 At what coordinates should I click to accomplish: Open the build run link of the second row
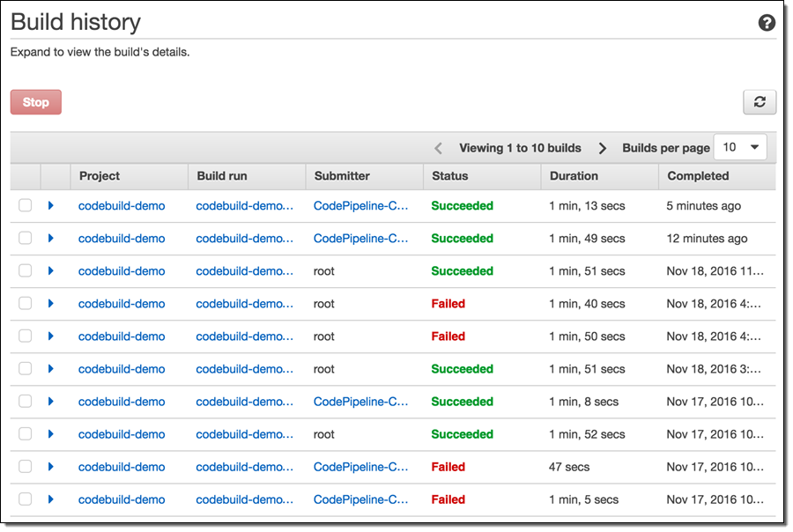tap(247, 238)
